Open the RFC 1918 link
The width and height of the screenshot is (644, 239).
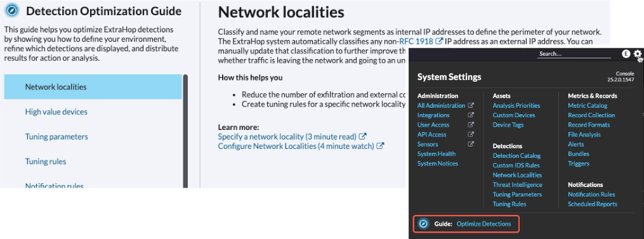(417, 41)
